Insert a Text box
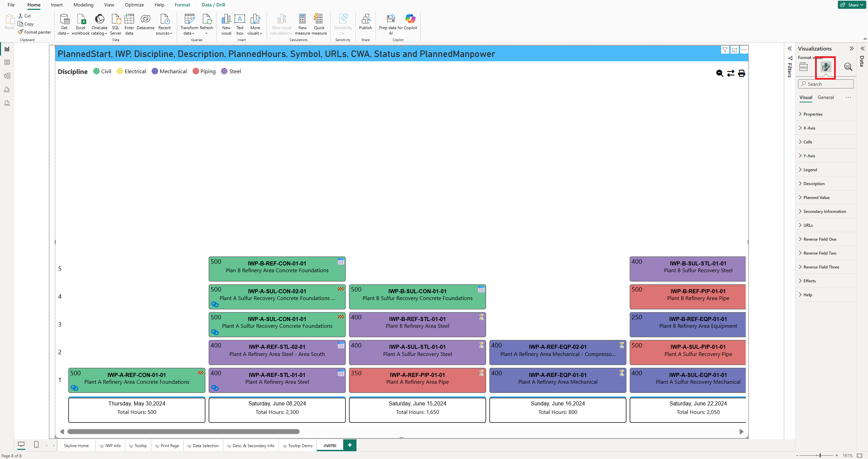 click(x=240, y=24)
